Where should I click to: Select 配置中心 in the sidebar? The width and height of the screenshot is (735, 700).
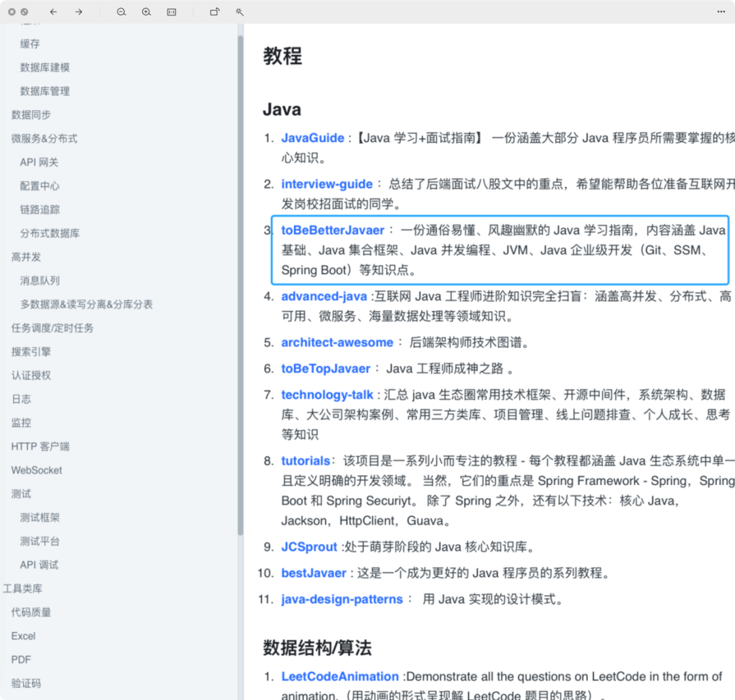pos(40,186)
